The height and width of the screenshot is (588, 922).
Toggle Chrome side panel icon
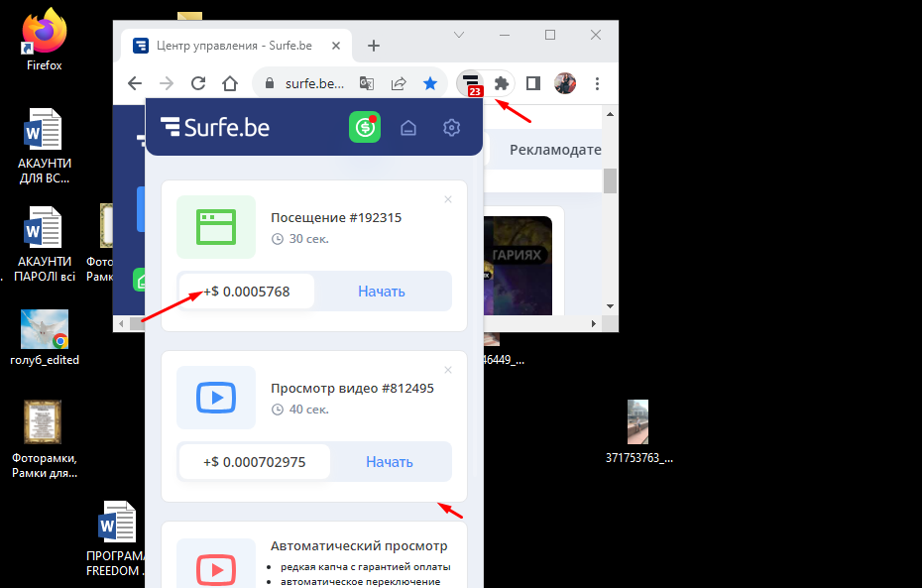click(x=532, y=83)
